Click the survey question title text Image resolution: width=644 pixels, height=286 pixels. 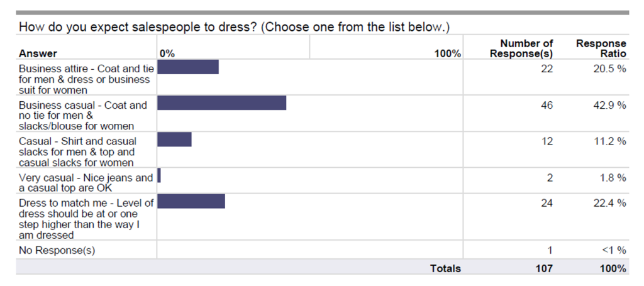(235, 28)
